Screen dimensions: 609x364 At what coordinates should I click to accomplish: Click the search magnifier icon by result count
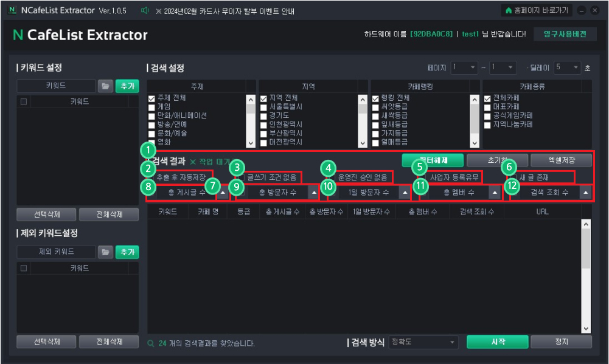pos(151,343)
